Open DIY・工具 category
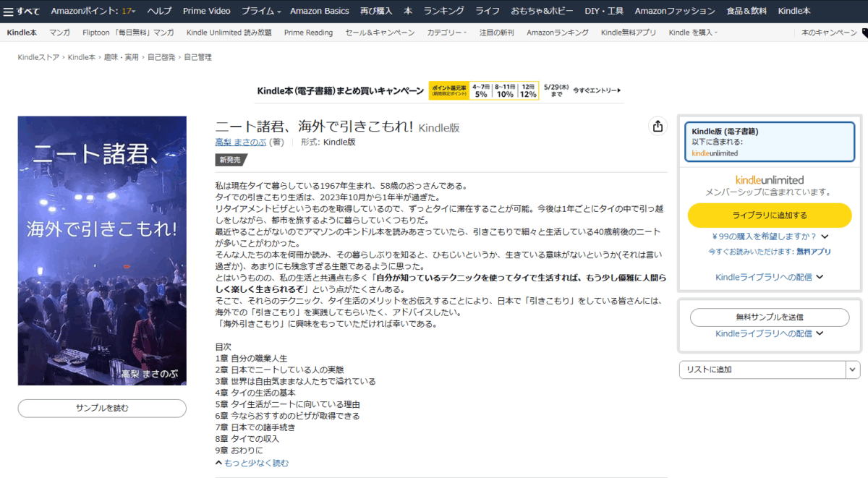868x478 pixels. pyautogui.click(x=604, y=11)
